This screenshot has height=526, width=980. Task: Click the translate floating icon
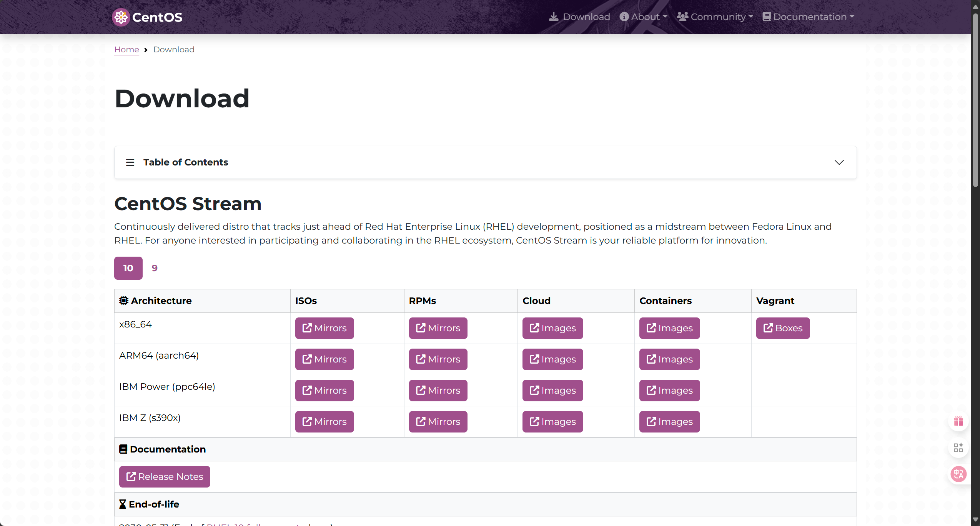[x=958, y=474]
